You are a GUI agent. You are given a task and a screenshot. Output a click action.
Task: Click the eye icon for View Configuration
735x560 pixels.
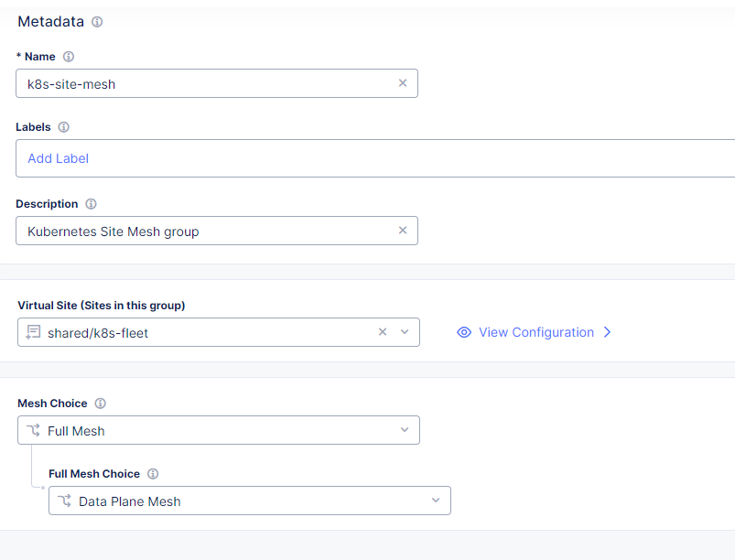click(464, 332)
